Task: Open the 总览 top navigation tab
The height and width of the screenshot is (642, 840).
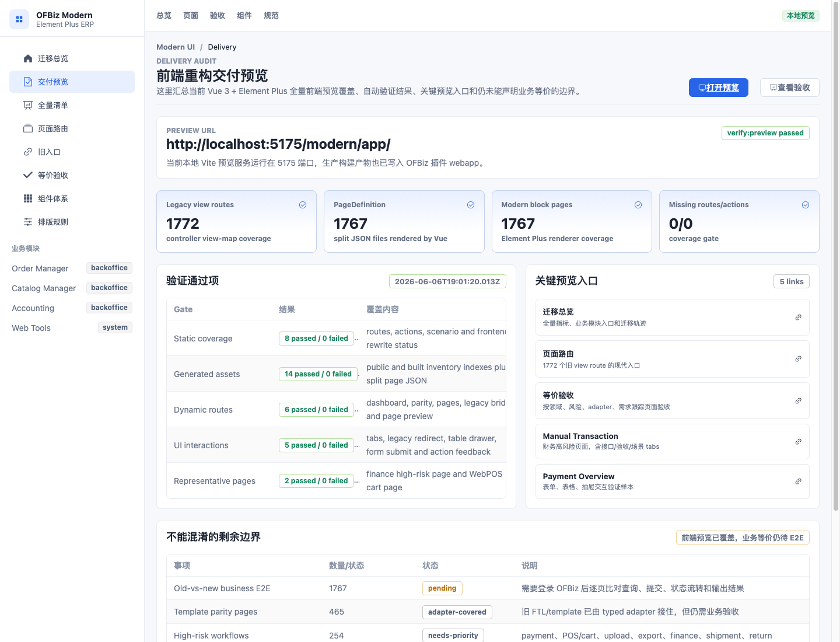Action: click(164, 16)
